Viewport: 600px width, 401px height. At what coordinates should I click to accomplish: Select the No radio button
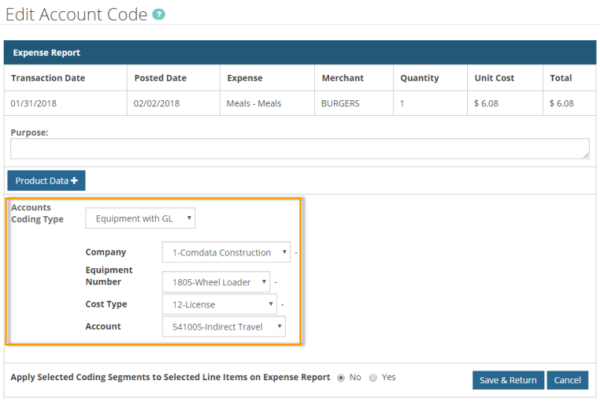coord(341,378)
